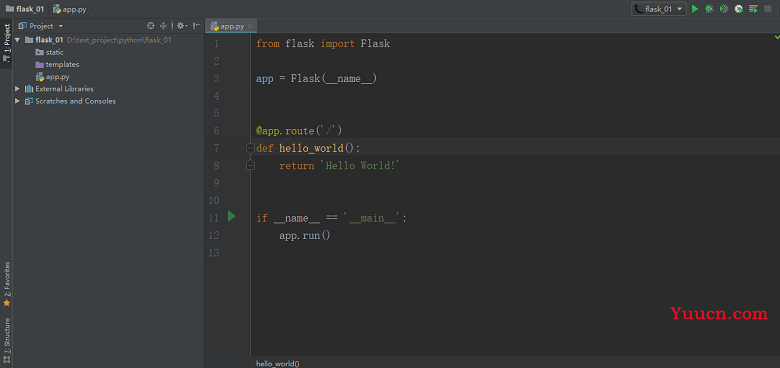Viewport: 780px width, 368px height.
Task: Click line number 6 in the gutter
Action: (x=216, y=131)
